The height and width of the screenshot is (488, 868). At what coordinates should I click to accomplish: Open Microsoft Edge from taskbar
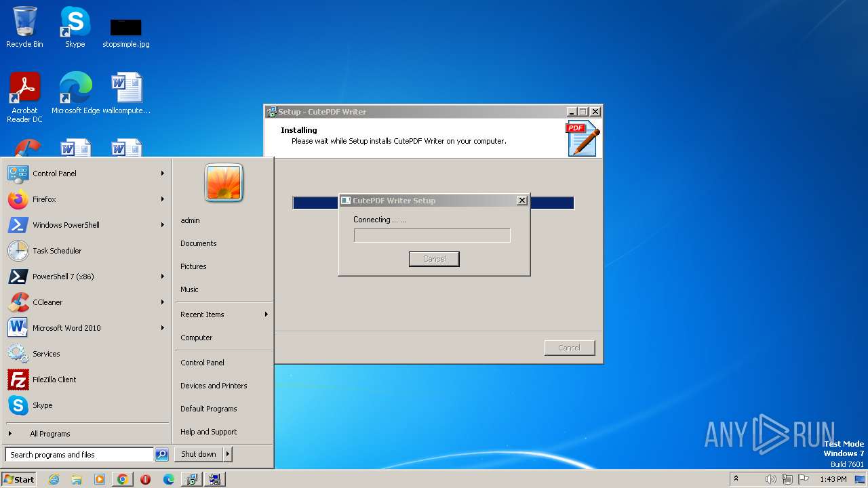click(x=168, y=479)
